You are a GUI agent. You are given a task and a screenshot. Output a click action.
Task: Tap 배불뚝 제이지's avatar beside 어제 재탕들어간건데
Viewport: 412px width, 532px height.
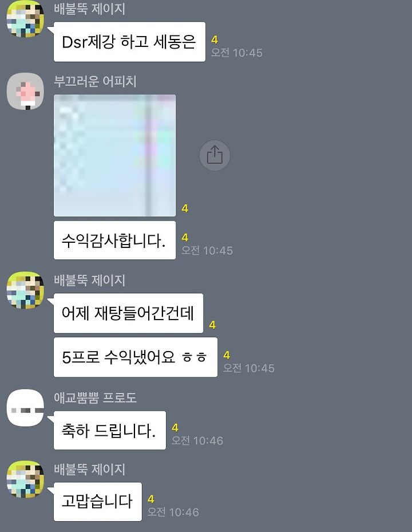point(25,290)
